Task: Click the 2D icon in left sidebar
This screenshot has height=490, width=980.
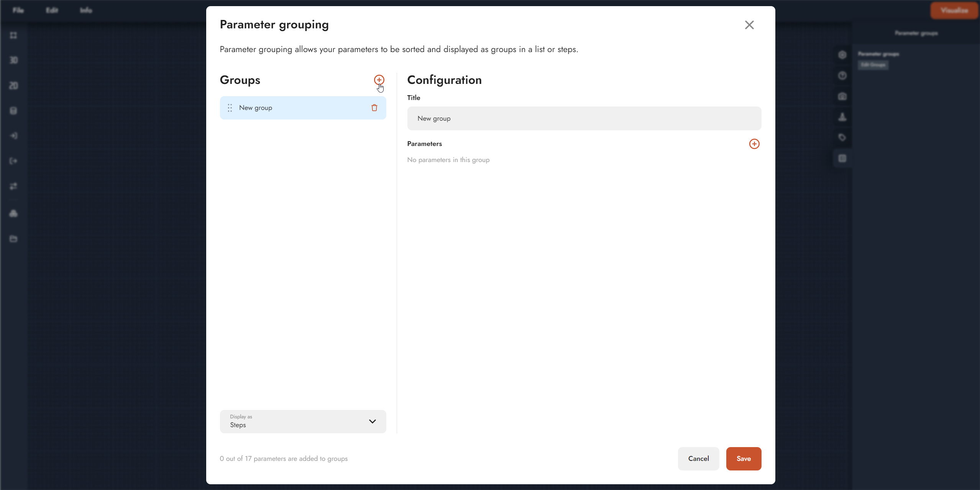Action: (x=13, y=85)
